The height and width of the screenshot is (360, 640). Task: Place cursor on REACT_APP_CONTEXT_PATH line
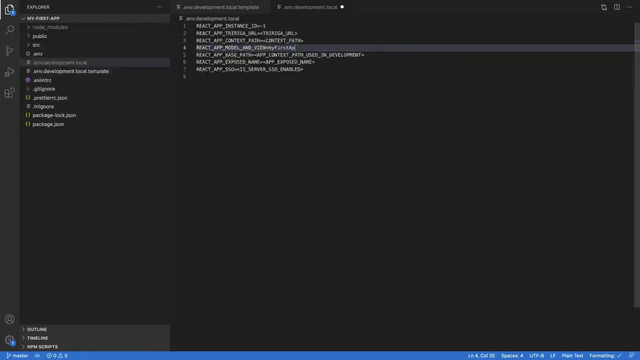tap(249, 41)
